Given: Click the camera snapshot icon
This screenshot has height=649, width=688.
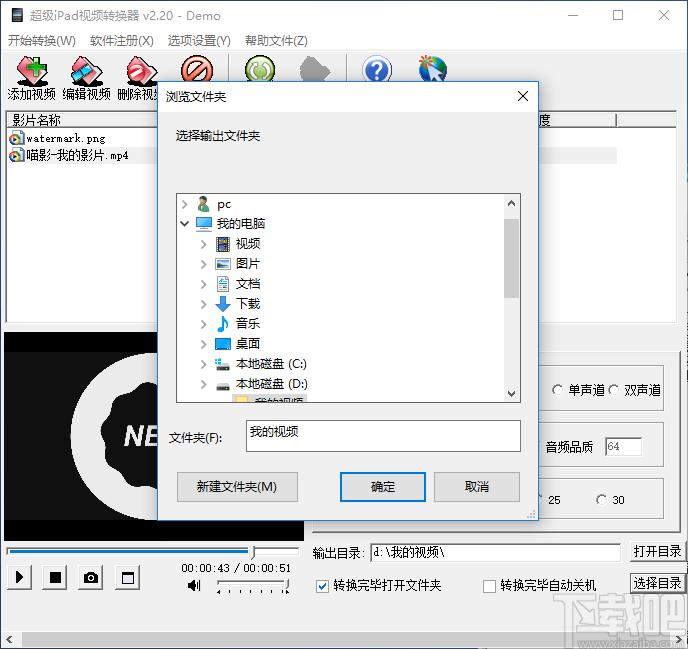Looking at the screenshot, I should point(91,578).
